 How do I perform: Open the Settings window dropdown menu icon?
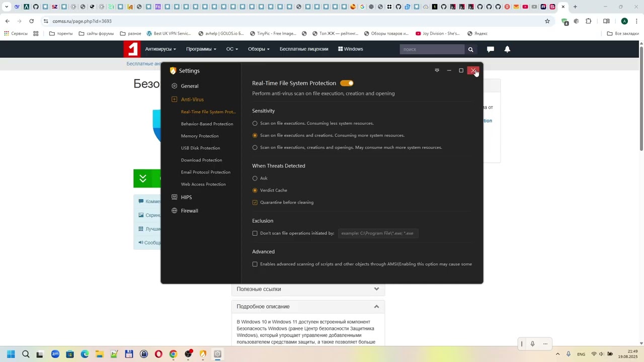tap(437, 70)
